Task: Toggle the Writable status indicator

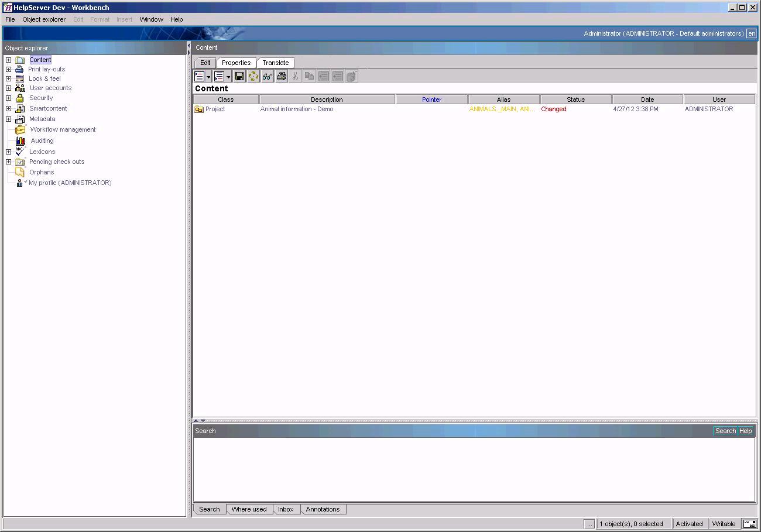Action: pyautogui.click(x=724, y=524)
